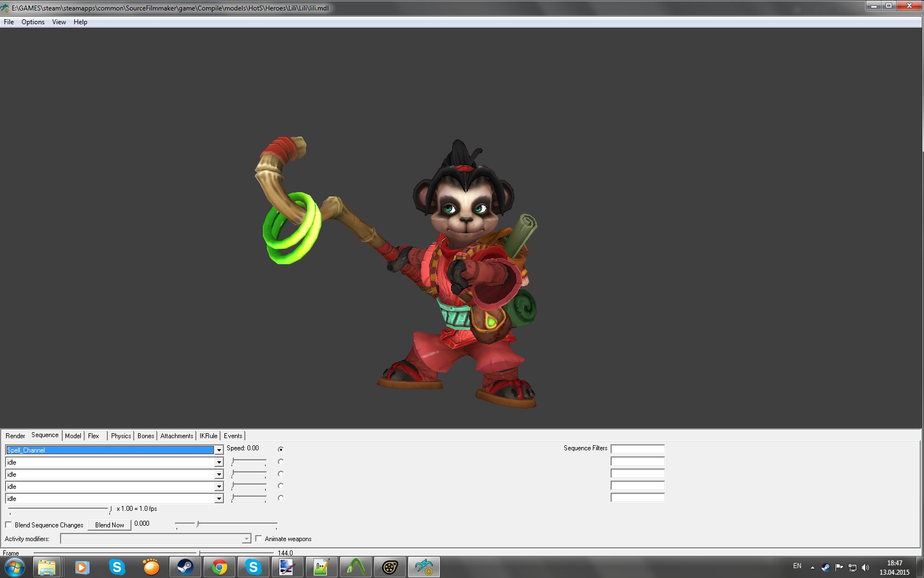Open the fourth idle layer dropdown
Screen dimensions: 924x578
[219, 499]
